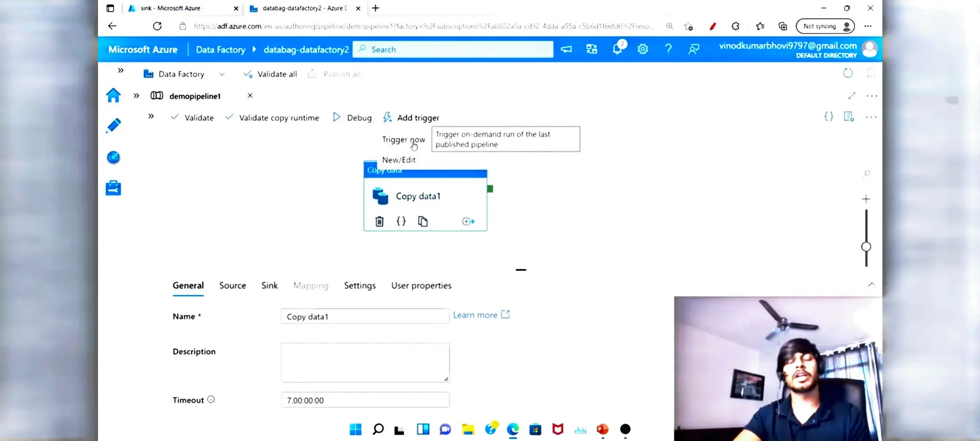
Task: Click the Timeout input field
Action: [x=365, y=400]
